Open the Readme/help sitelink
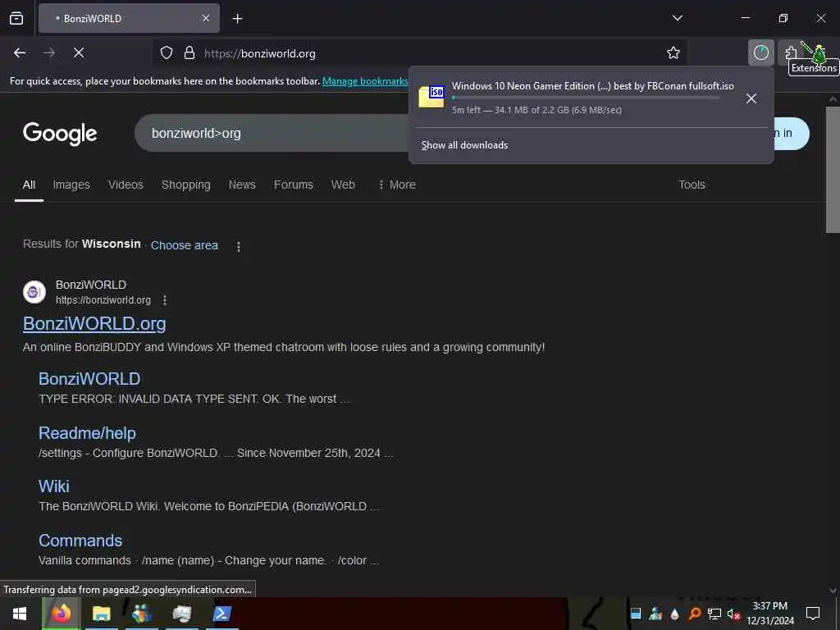Viewport: 840px width, 630px height. tap(87, 433)
